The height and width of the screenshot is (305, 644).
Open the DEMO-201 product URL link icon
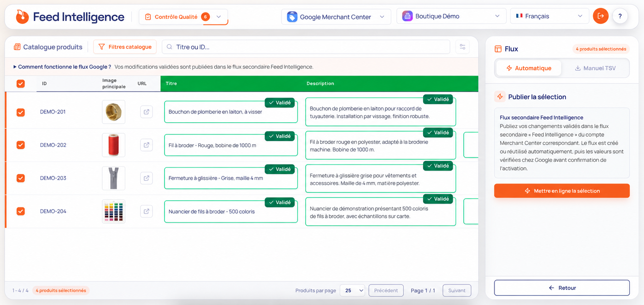click(146, 112)
